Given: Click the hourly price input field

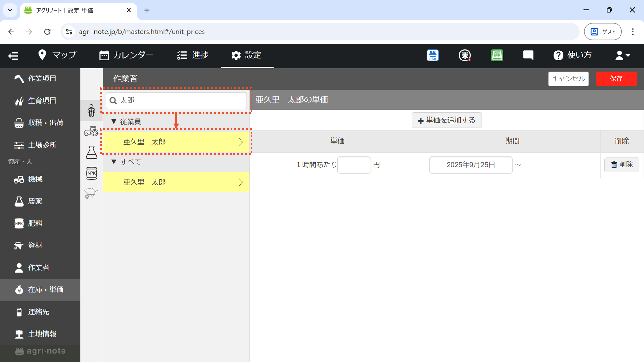Looking at the screenshot, I should 354,165.
